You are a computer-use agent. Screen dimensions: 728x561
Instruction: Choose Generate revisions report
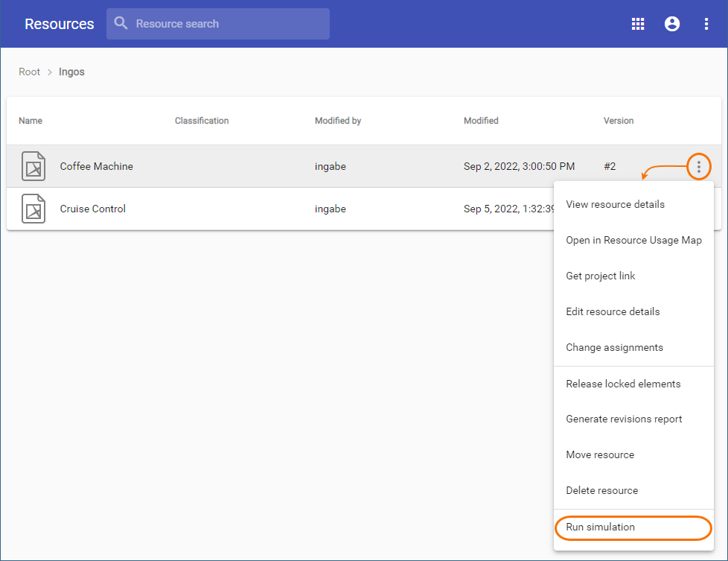[x=624, y=419]
